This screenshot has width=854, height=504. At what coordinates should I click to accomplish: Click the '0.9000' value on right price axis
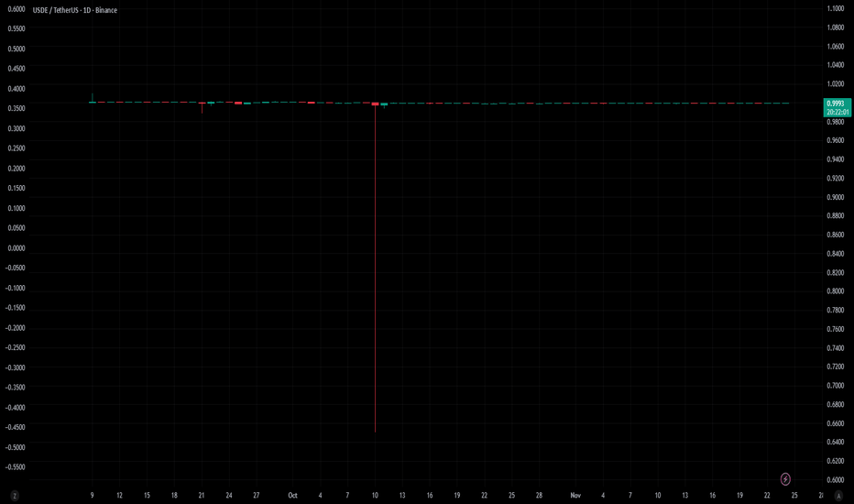click(836, 197)
